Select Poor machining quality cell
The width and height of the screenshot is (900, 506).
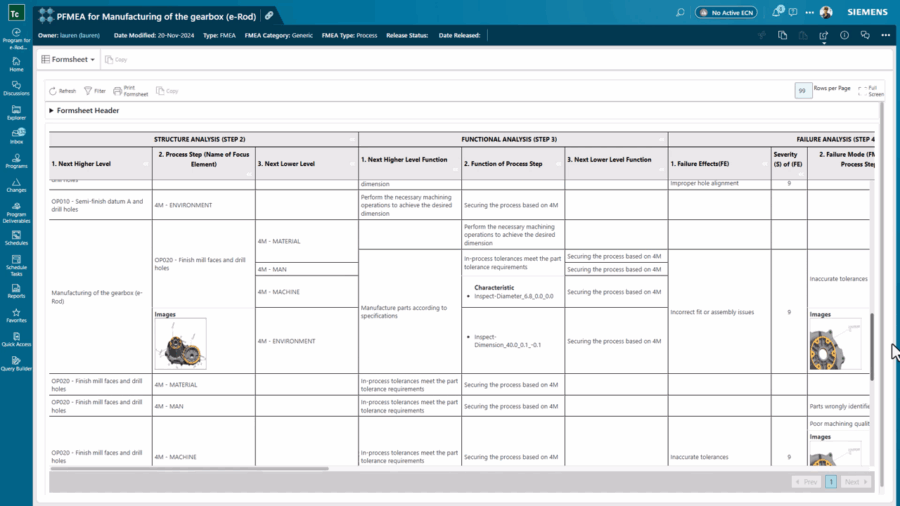(839, 423)
